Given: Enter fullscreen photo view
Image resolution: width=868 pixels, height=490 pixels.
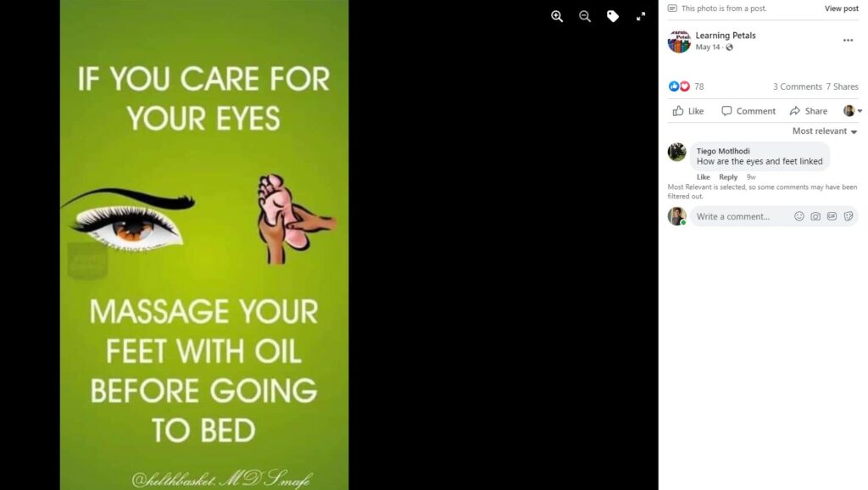Looking at the screenshot, I should [641, 17].
